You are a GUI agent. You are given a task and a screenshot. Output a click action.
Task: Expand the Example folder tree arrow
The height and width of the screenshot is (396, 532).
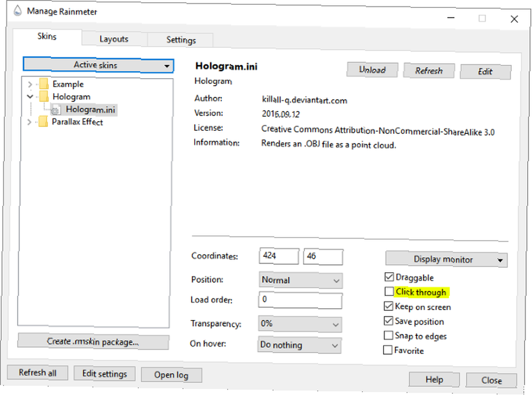(x=30, y=84)
